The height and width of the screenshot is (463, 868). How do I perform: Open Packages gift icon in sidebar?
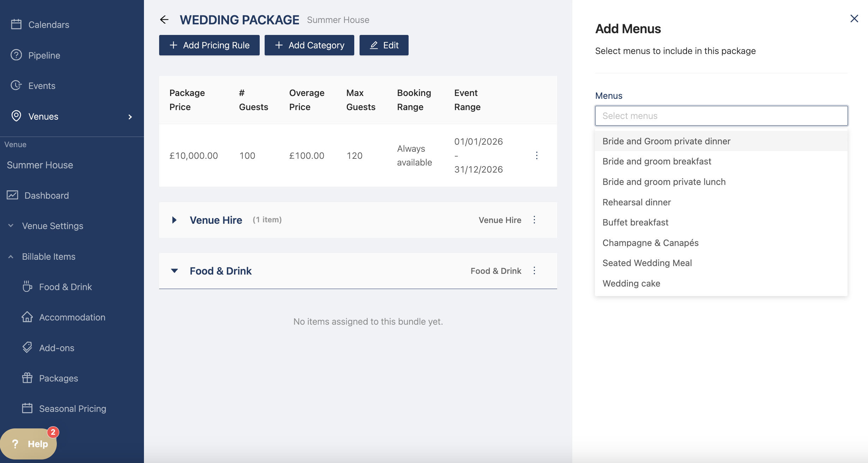(x=27, y=378)
